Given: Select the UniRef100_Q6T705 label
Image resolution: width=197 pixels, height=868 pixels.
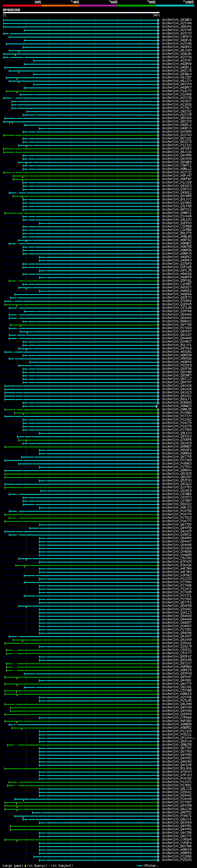Looking at the screenshot, I should tap(177, 457).
